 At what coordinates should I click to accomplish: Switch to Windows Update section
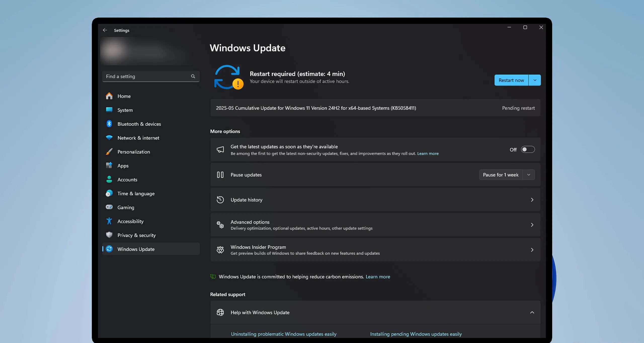(x=136, y=249)
